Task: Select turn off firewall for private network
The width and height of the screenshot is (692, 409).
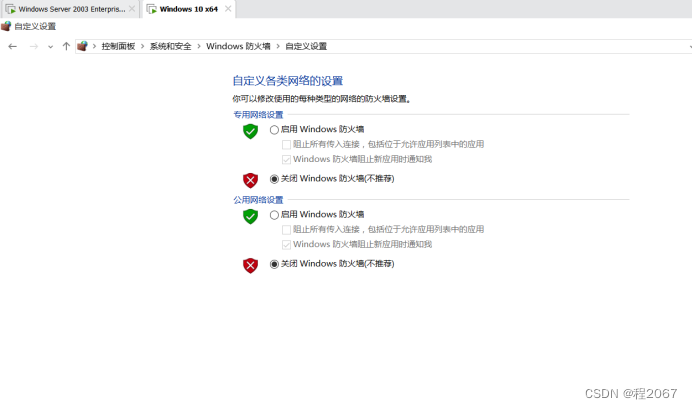Action: tap(274, 179)
